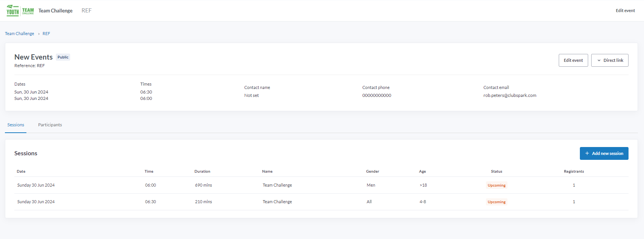Click the Public badge next to New Events
Viewport: 644px width, 239px height.
pos(63,57)
